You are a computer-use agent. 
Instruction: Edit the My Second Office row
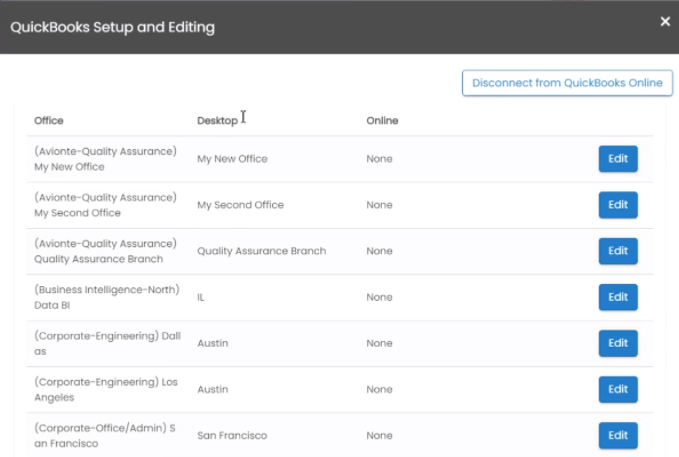tap(618, 204)
